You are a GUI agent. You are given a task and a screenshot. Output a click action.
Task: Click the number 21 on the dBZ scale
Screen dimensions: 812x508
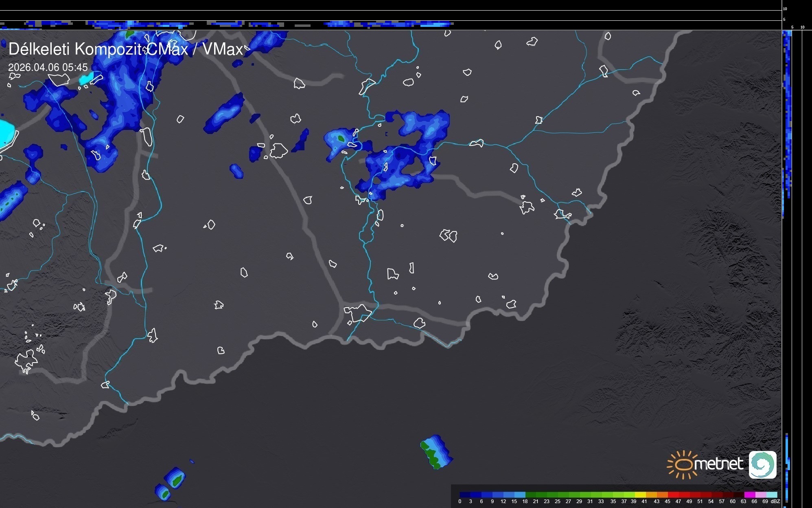536,501
